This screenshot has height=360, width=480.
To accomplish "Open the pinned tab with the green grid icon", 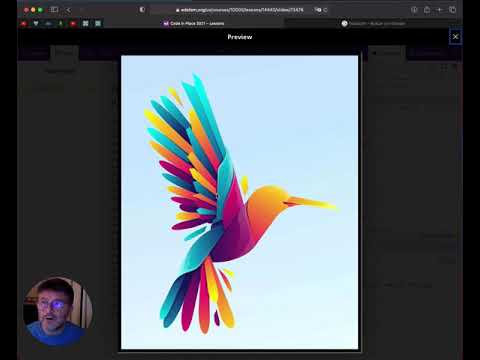I will point(98,24).
